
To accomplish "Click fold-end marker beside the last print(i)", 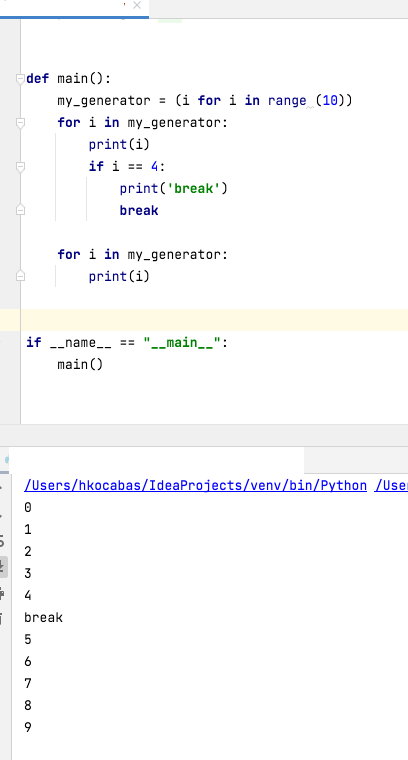I will 20,276.
